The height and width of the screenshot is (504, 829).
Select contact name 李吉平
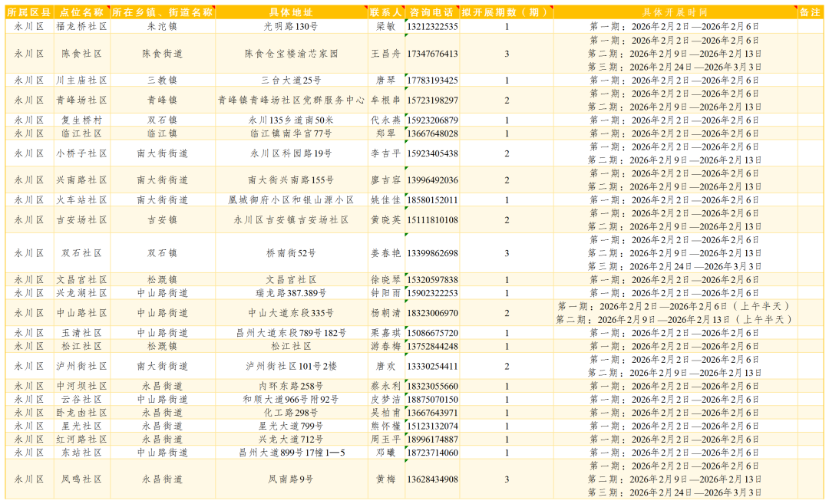click(x=386, y=153)
